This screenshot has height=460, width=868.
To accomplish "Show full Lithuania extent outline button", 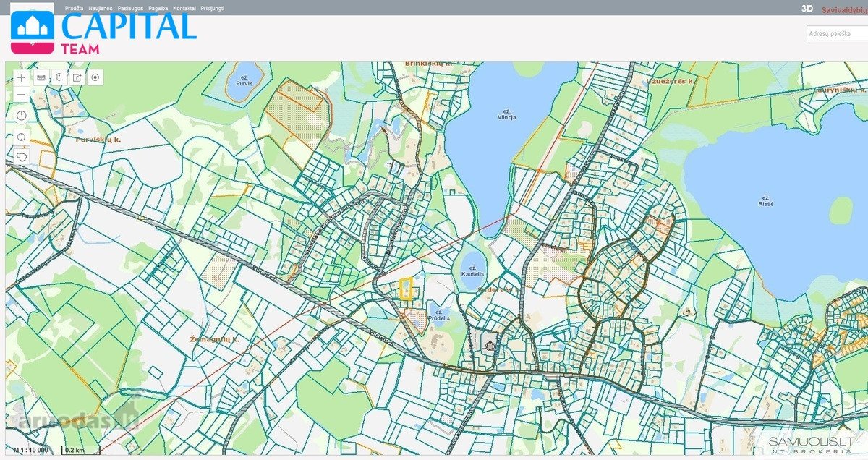I will pos(21,156).
